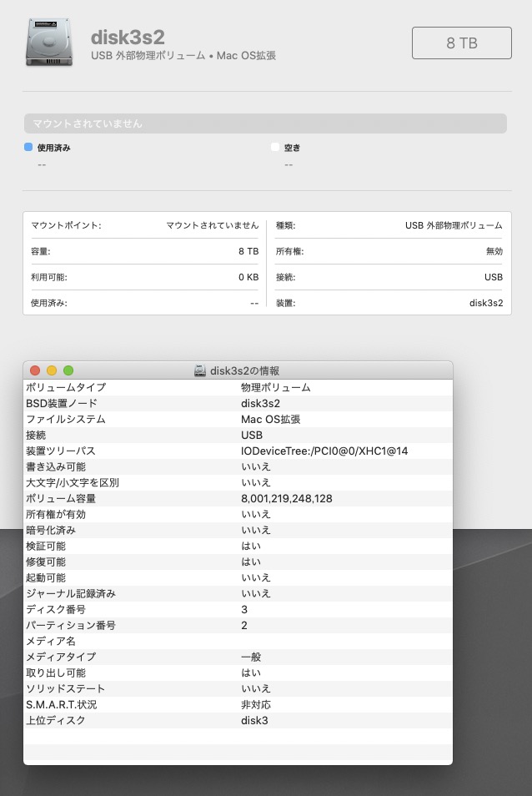Select the BSD装置ノード row
Image resolution: width=532 pixels, height=796 pixels.
click(238, 403)
